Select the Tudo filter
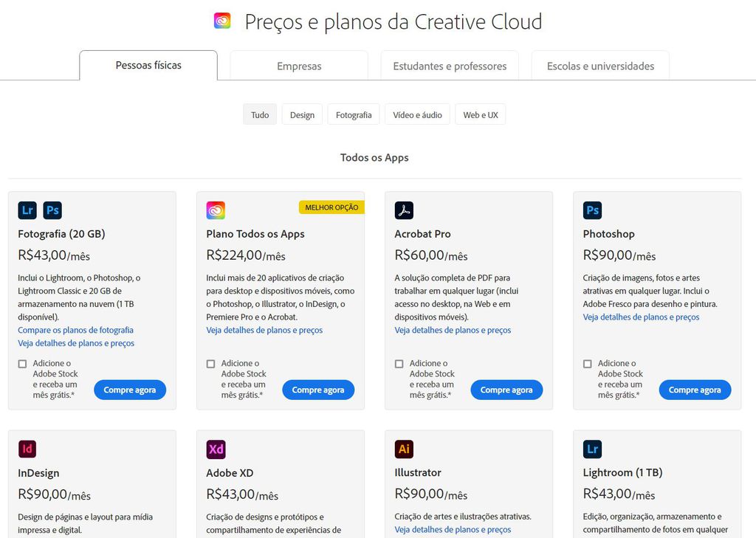Screen dimensions: 756x538 click(x=260, y=114)
